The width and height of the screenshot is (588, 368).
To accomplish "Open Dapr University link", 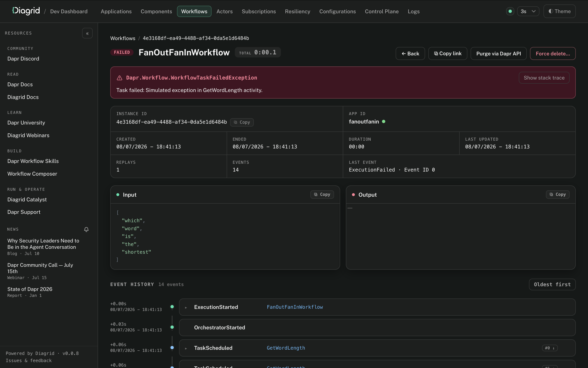I will point(26,123).
